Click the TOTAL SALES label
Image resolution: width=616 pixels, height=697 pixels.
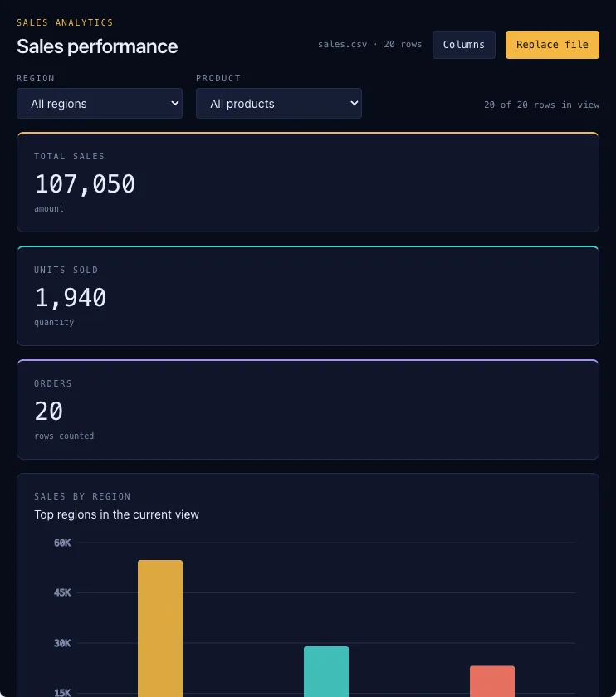pos(70,156)
